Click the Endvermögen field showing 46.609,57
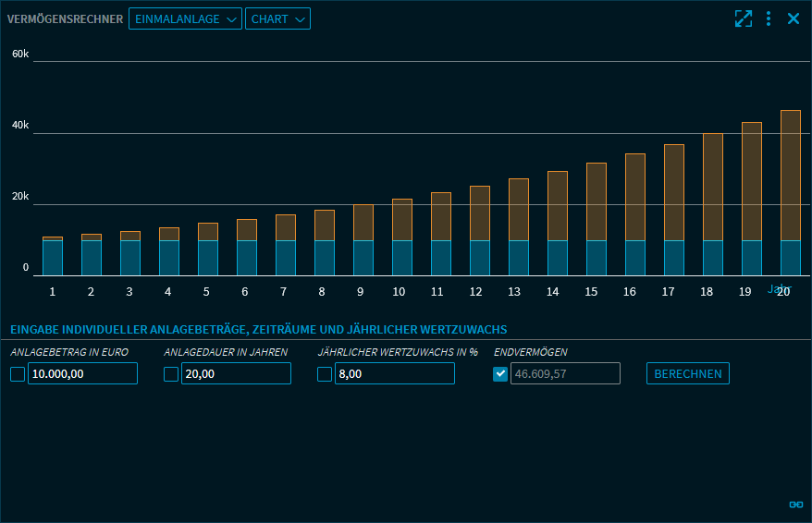The image size is (812, 523). (x=565, y=373)
